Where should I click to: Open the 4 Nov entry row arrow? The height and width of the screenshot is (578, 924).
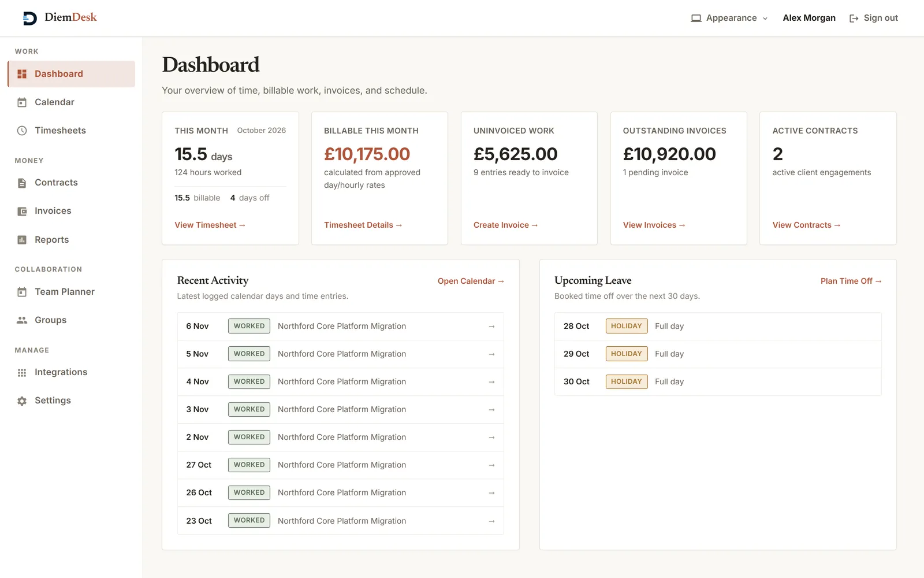491,382
